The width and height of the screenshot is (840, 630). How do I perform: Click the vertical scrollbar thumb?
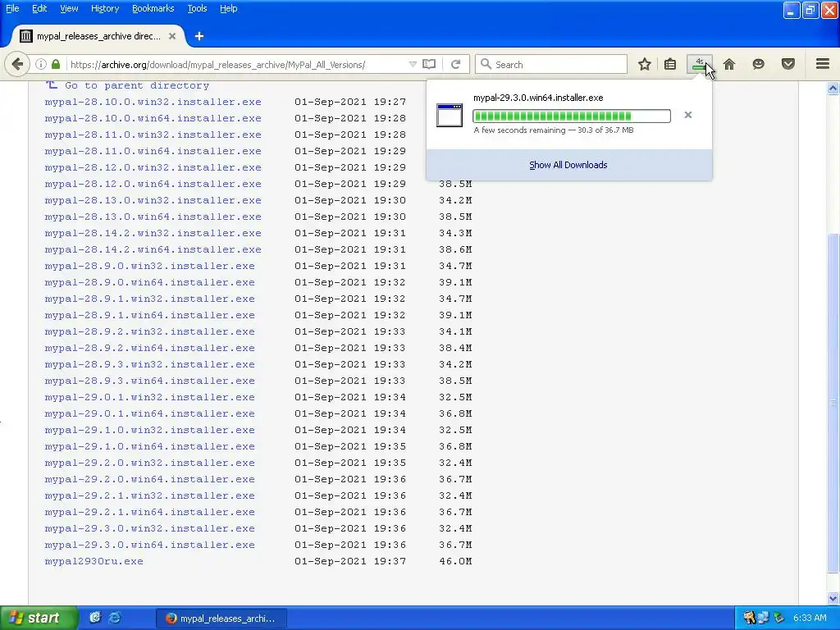pyautogui.click(x=833, y=403)
